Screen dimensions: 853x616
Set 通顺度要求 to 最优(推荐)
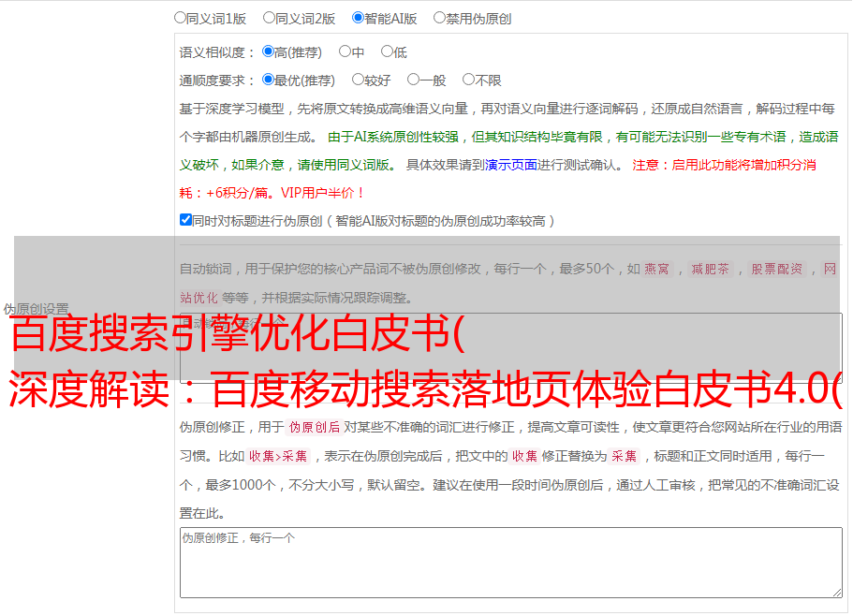pyautogui.click(x=268, y=80)
